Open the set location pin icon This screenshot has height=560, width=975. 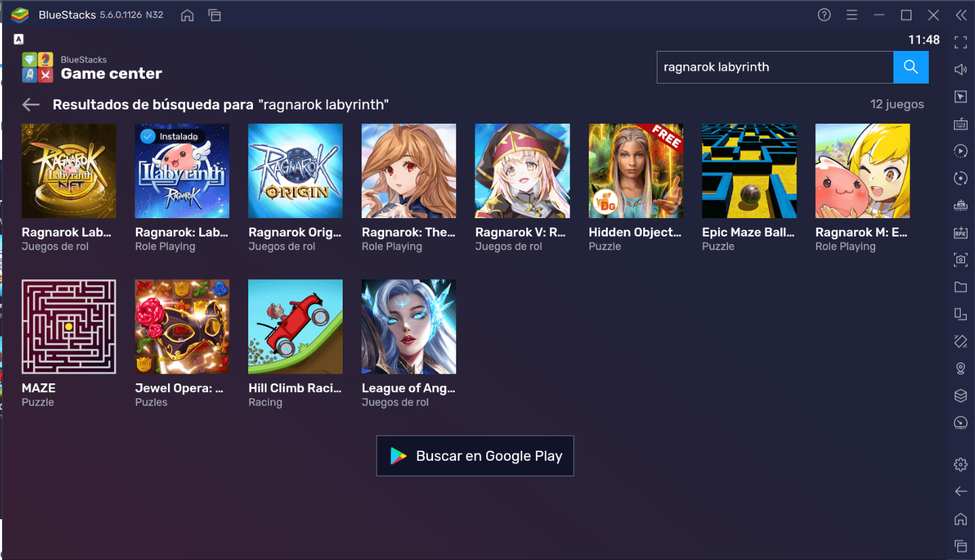(x=961, y=368)
